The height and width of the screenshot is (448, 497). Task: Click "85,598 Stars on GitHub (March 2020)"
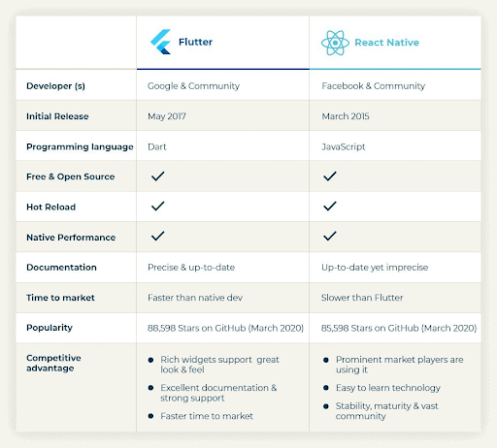coord(399,328)
